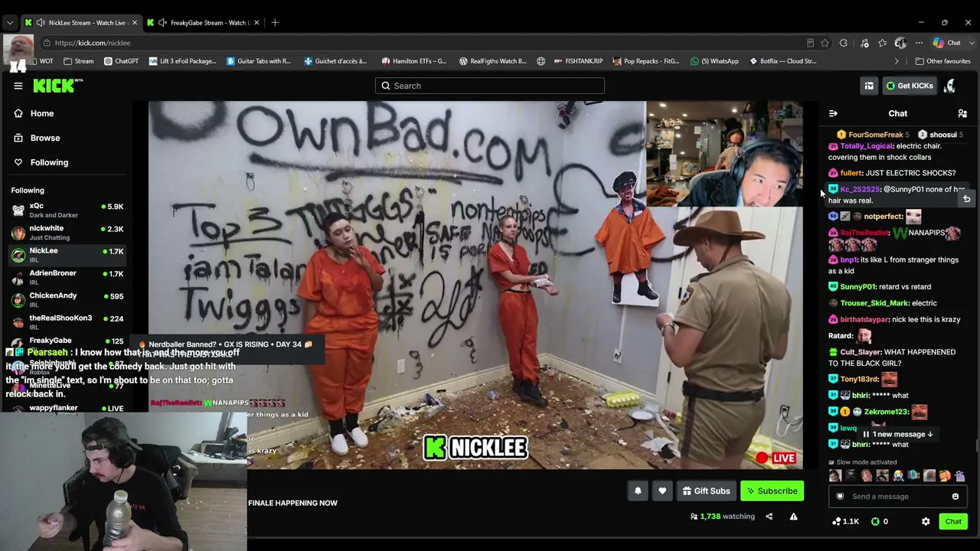The height and width of the screenshot is (551, 980).
Task: Switch to FreakyGabe Stream tab
Action: click(x=203, y=22)
